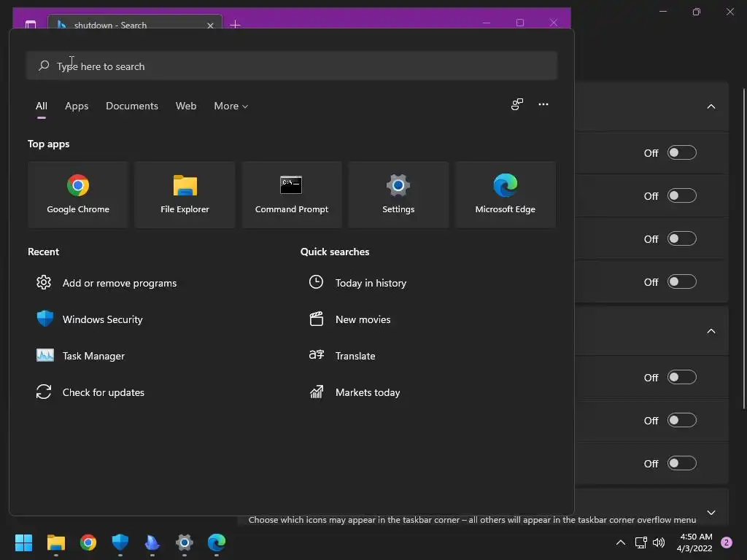Toggle fourth Off switch in Settings window
Viewport: 747px width, 560px height.
(682, 282)
